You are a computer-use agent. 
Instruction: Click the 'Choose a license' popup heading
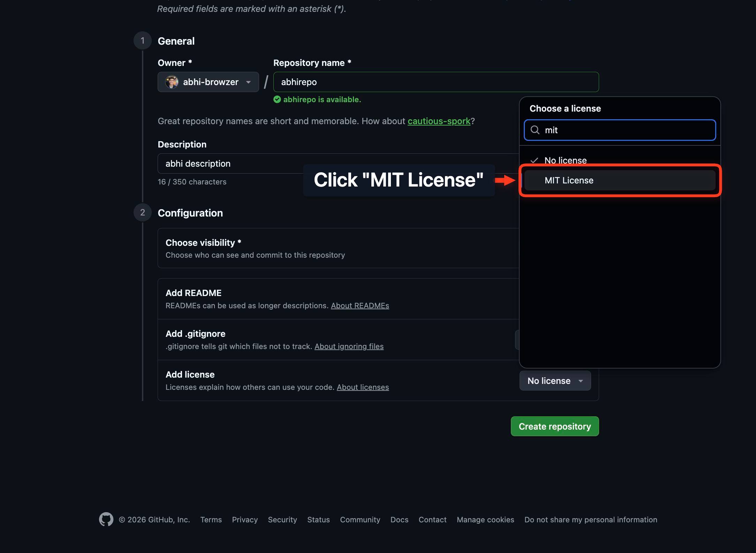coord(565,108)
